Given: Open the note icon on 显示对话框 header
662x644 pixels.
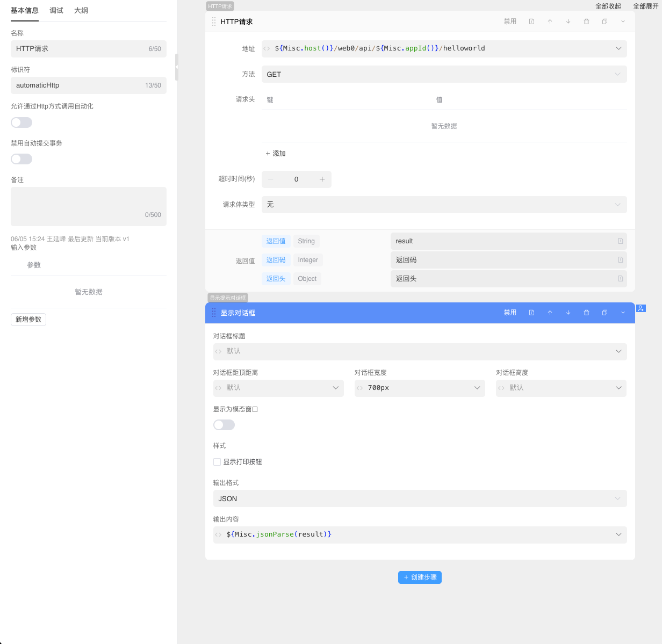Looking at the screenshot, I should pyautogui.click(x=531, y=313).
